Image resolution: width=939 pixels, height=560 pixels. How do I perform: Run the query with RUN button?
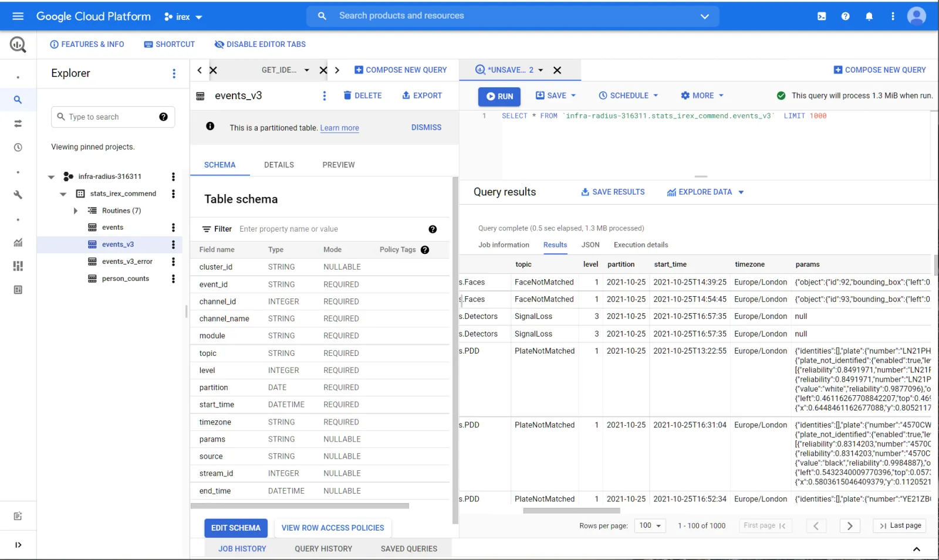[x=499, y=96]
